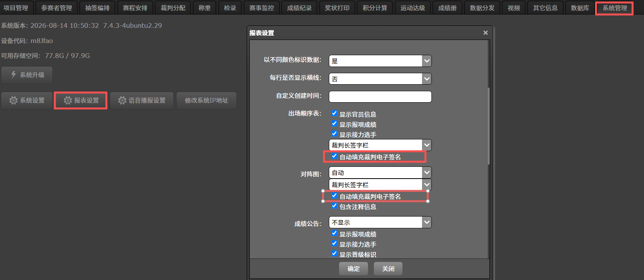Go to the 成绩册 tab
The image size is (644, 280).
click(x=447, y=8)
